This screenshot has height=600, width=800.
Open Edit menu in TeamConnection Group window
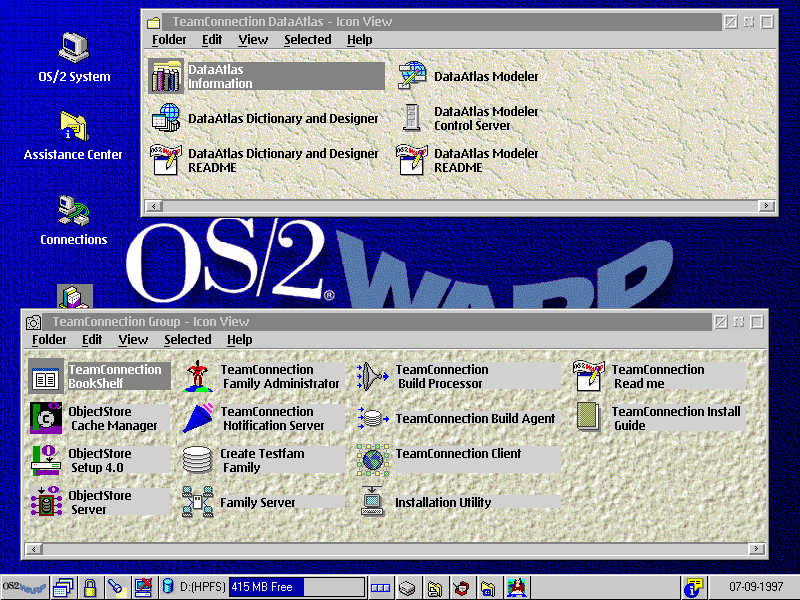click(92, 340)
